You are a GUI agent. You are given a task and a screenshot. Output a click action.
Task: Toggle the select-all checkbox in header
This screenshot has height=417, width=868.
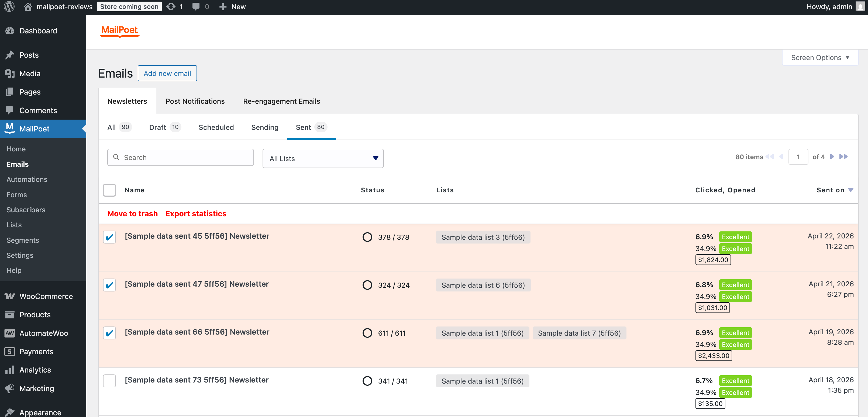tap(109, 190)
